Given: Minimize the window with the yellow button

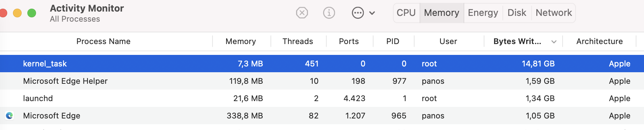Looking at the screenshot, I should [17, 13].
